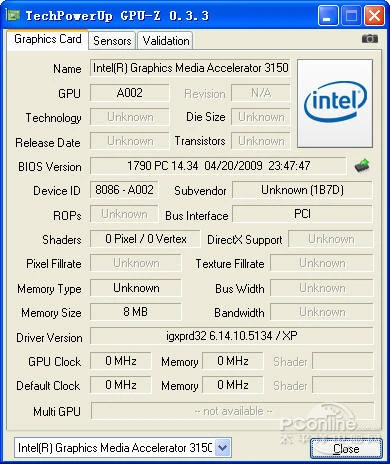Click the Bus Interface field showing PCI
The image size is (390, 464).
click(x=302, y=214)
